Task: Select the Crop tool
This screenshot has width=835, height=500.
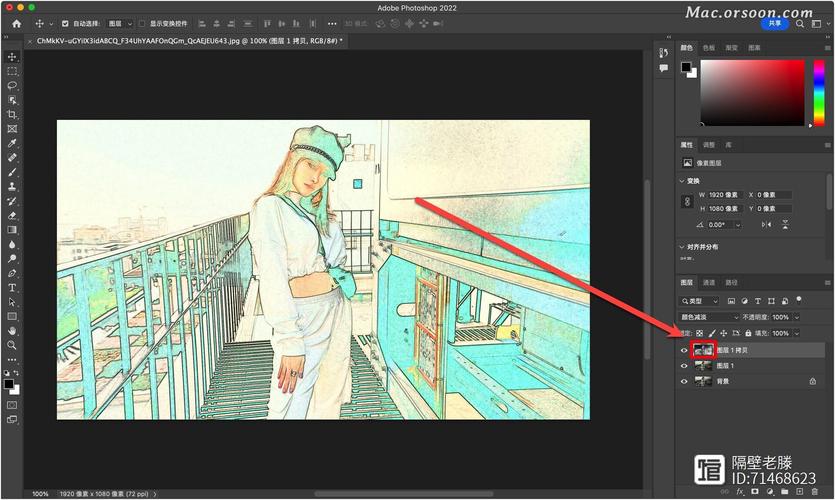Action: coord(12,114)
